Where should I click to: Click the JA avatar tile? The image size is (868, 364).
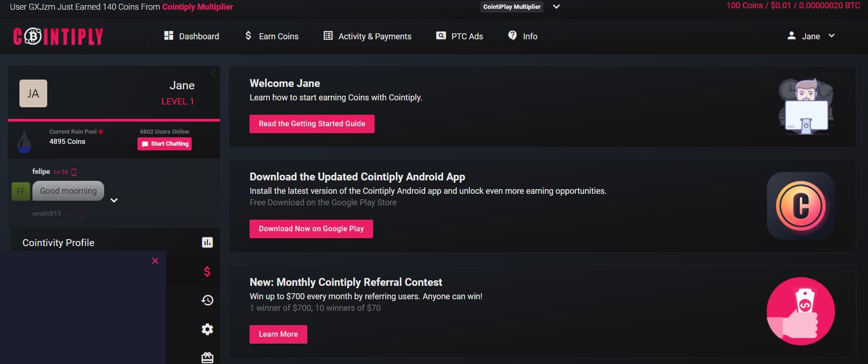click(x=33, y=93)
